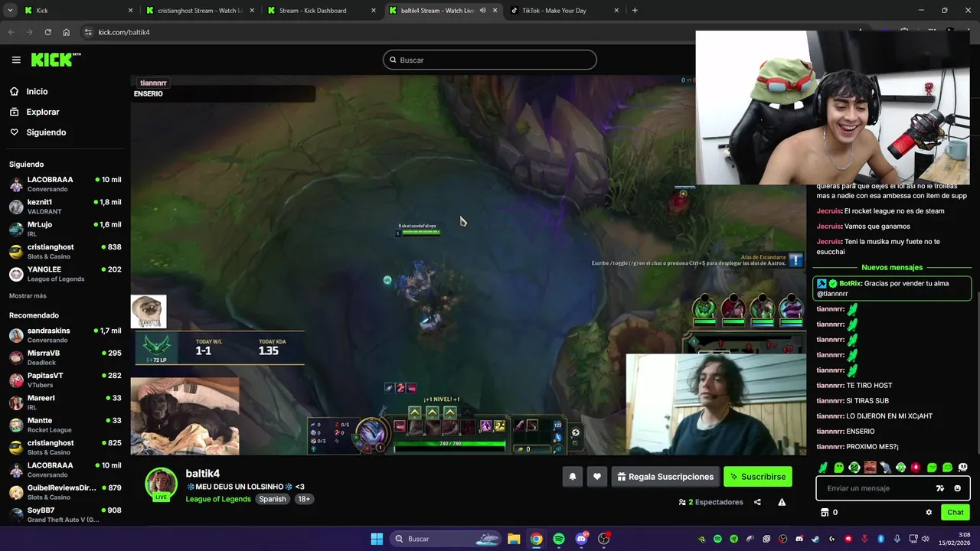
Task: Open MisrraVB Deadlock channel
Action: [65, 357]
